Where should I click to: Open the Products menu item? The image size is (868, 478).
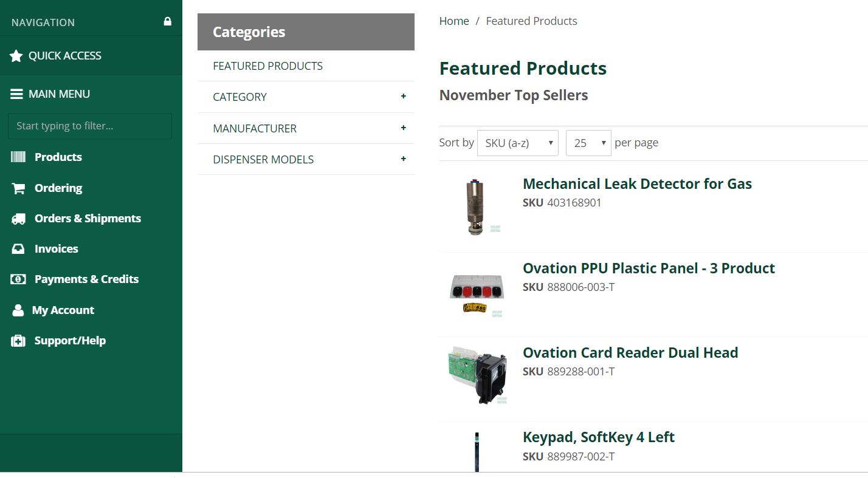[58, 157]
